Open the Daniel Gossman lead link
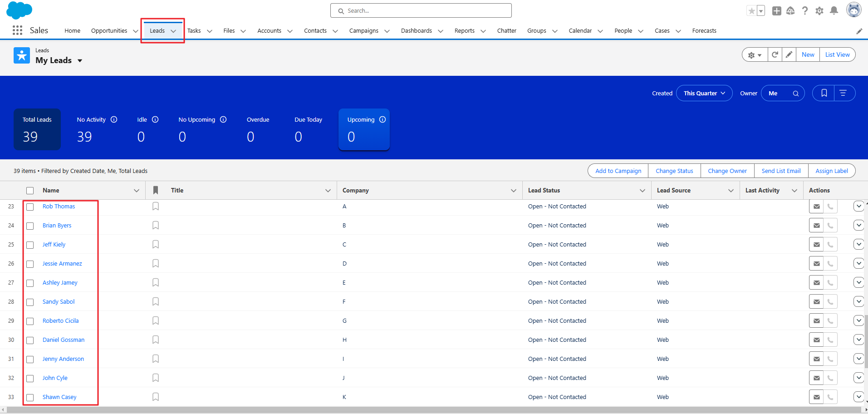 click(x=64, y=340)
